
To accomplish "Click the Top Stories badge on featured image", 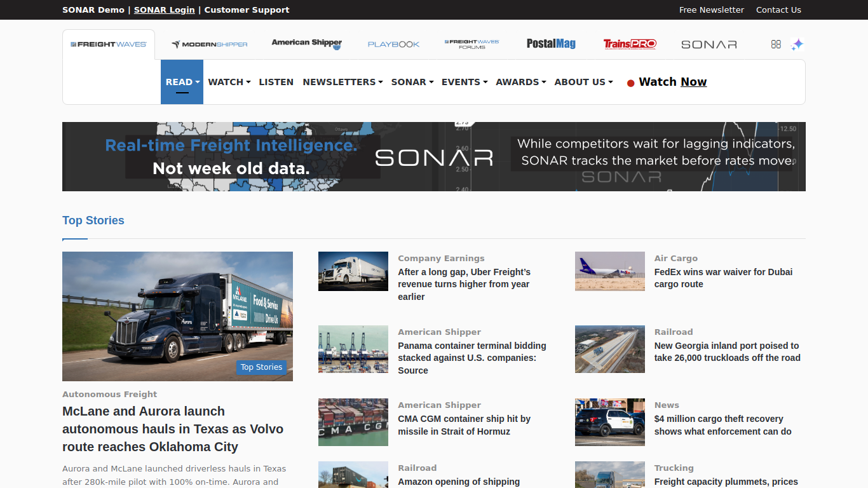I will tap(261, 367).
